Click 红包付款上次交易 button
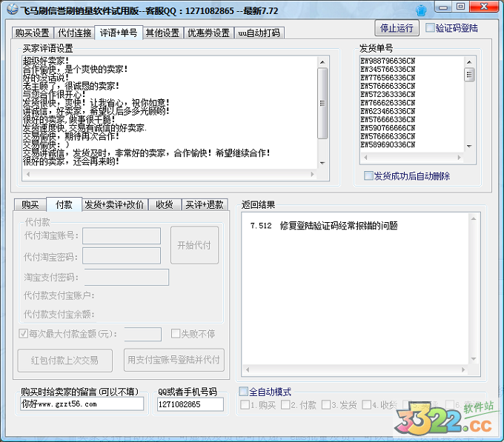 (65, 360)
